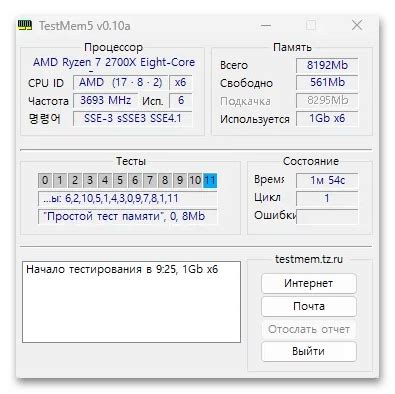
Task: Select test box number 4
Action: click(x=105, y=180)
